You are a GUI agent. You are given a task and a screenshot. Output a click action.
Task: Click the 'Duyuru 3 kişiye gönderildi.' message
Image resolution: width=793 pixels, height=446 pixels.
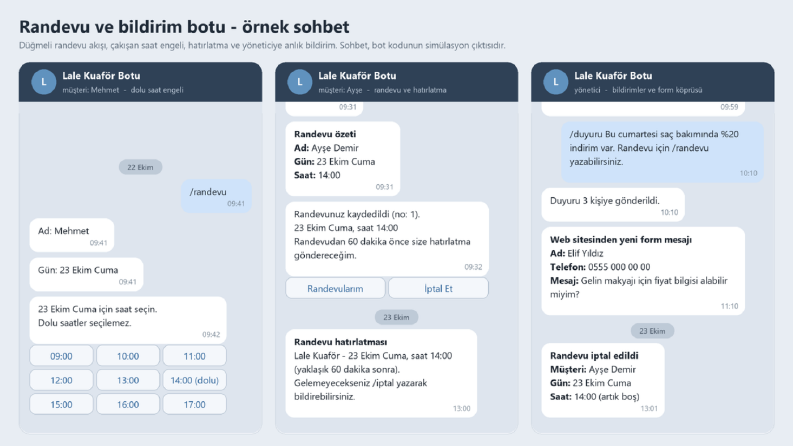pos(613,205)
